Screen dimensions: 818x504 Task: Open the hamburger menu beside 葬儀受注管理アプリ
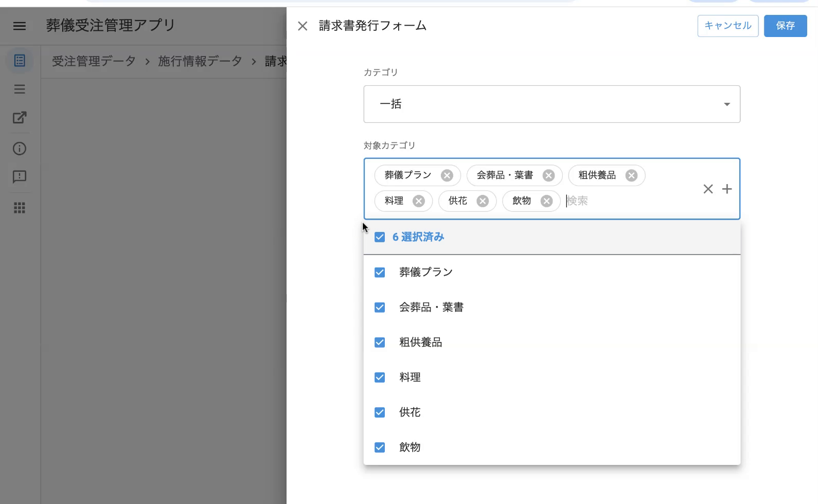20,26
